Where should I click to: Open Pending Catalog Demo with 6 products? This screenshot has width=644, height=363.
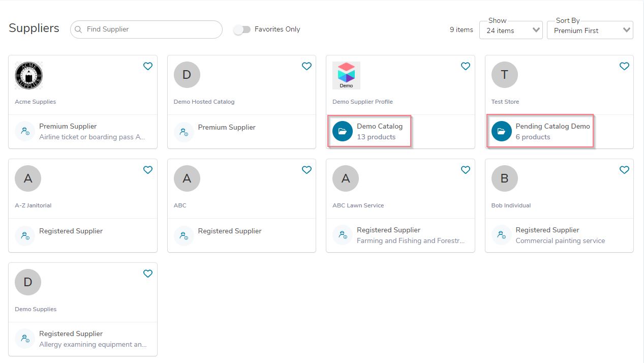(540, 132)
